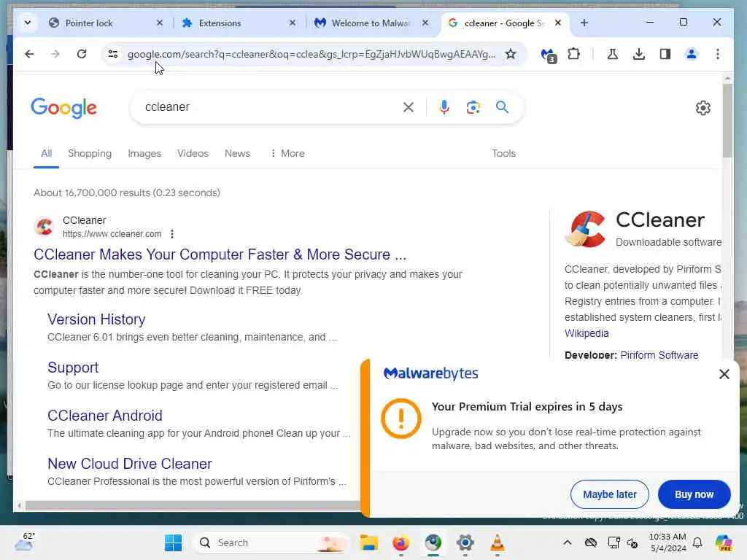Viewport: 747px width, 560px height.
Task: Switch to Shopping results
Action: [90, 153]
